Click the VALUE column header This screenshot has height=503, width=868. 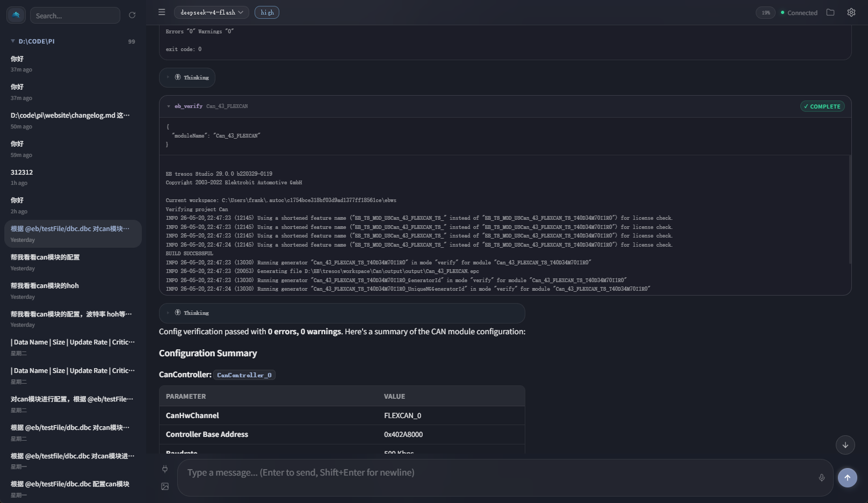click(394, 396)
